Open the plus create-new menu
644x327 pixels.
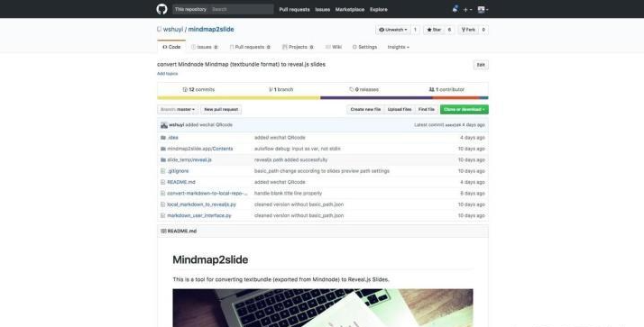tap(467, 9)
